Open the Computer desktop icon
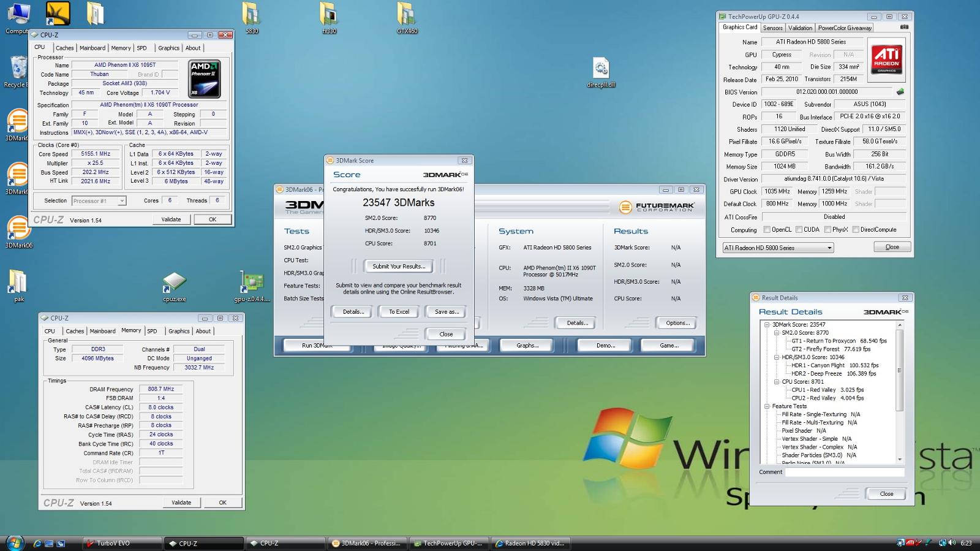Viewport: 980px width, 551px height. tap(17, 18)
